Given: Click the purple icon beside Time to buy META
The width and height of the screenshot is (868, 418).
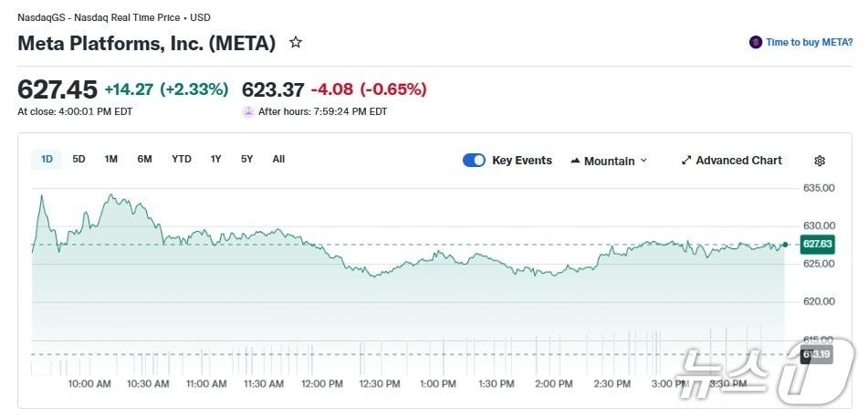Looking at the screenshot, I should 755,42.
